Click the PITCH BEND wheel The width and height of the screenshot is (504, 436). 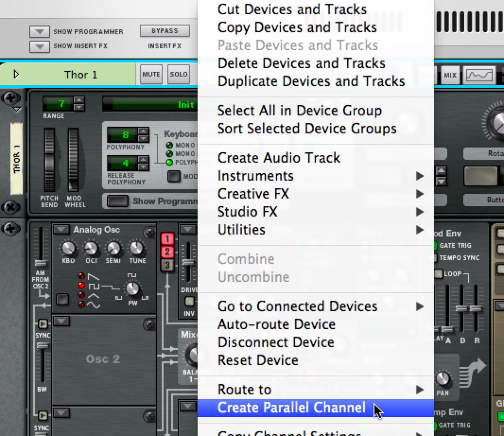click(49, 160)
